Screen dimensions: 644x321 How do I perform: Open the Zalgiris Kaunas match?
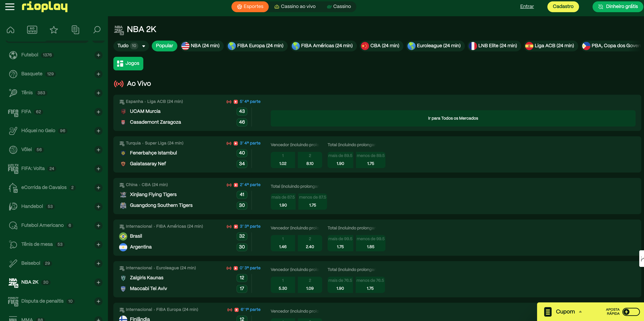click(x=147, y=278)
